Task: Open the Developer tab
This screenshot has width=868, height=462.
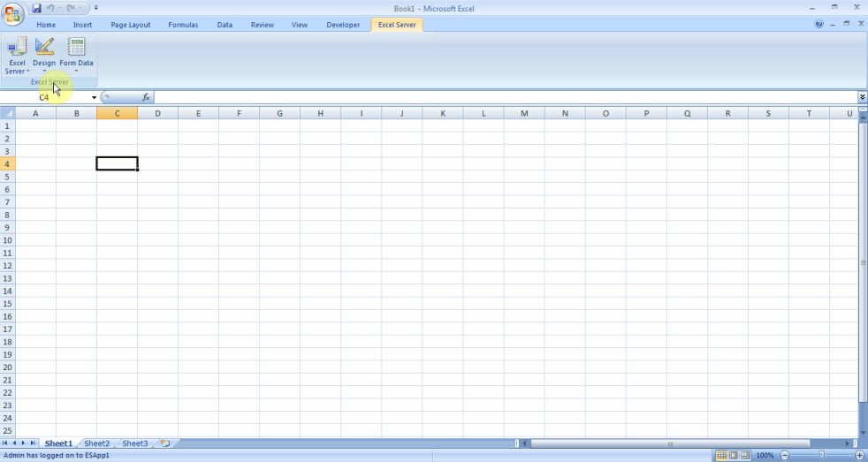Action: point(343,25)
